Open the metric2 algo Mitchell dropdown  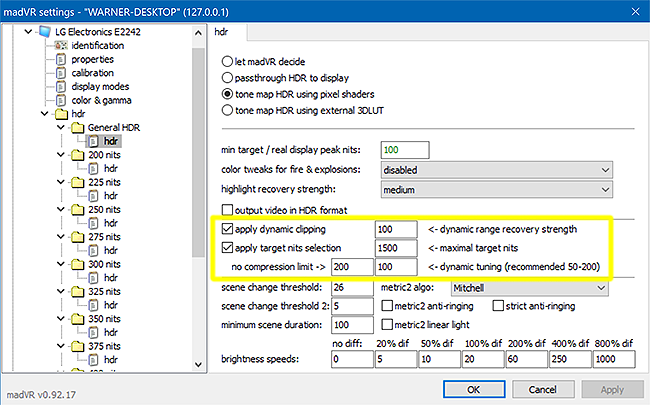pos(529,288)
